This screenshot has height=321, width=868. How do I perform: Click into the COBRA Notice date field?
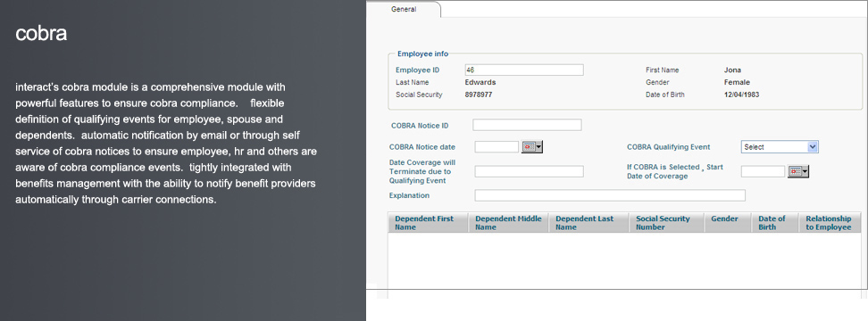coord(497,147)
